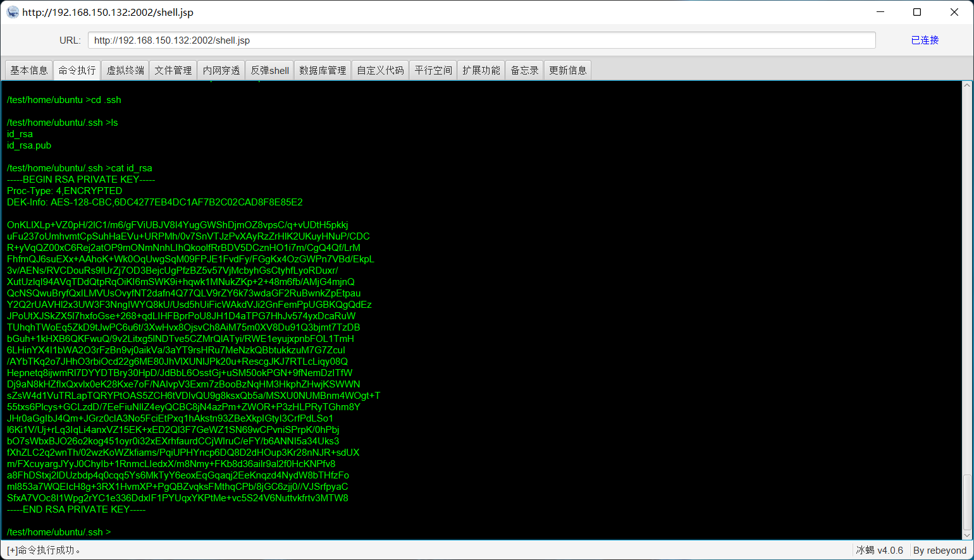Click the END RSA PRIVATE KEY line
The image size is (974, 560).
(x=77, y=509)
